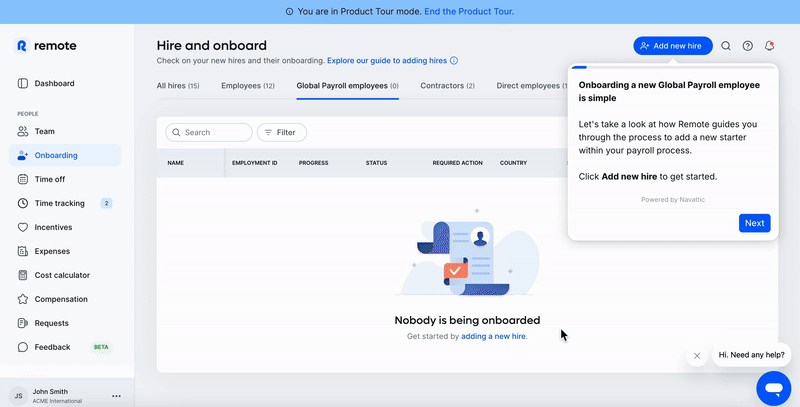The height and width of the screenshot is (407, 800).
Task: Click 'Nobody is being onboarded' heading
Action: tap(467, 320)
